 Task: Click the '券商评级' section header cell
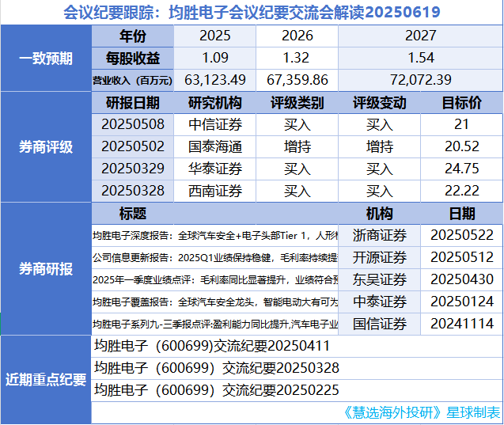point(46,147)
